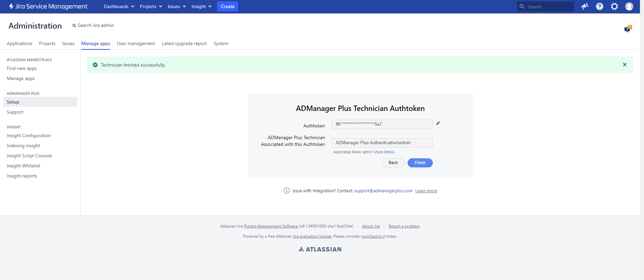
Task: Open the help question mark menu
Action: click(600, 6)
